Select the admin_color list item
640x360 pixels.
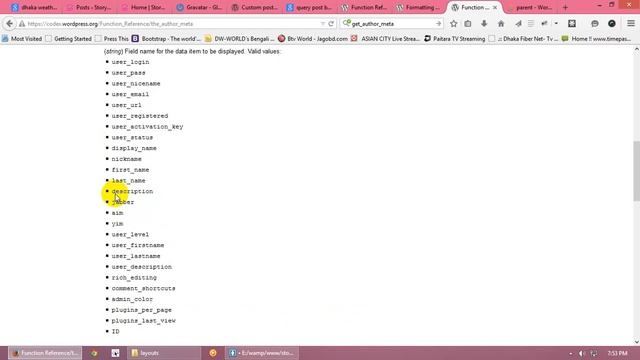pyautogui.click(x=132, y=299)
